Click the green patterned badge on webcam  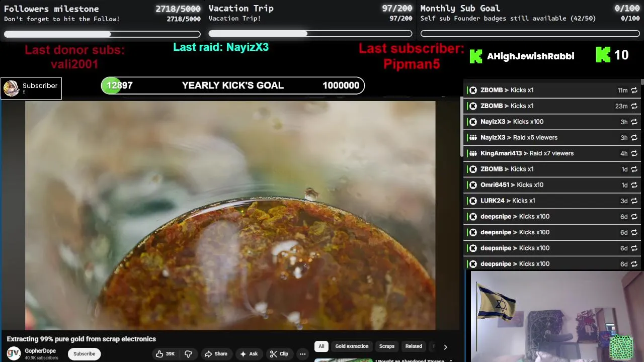(x=621, y=348)
